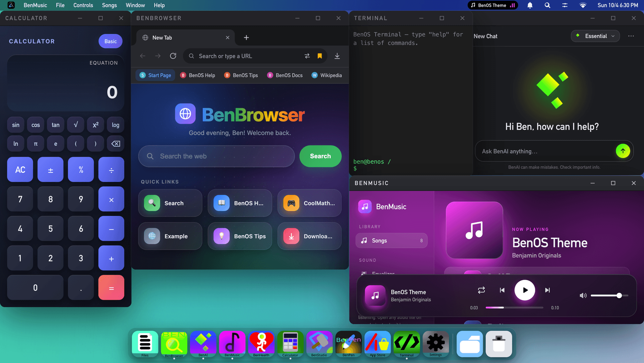Open the BenOS Theme now-playing menu bar widget
This screenshot has height=363, width=644.
493,5
